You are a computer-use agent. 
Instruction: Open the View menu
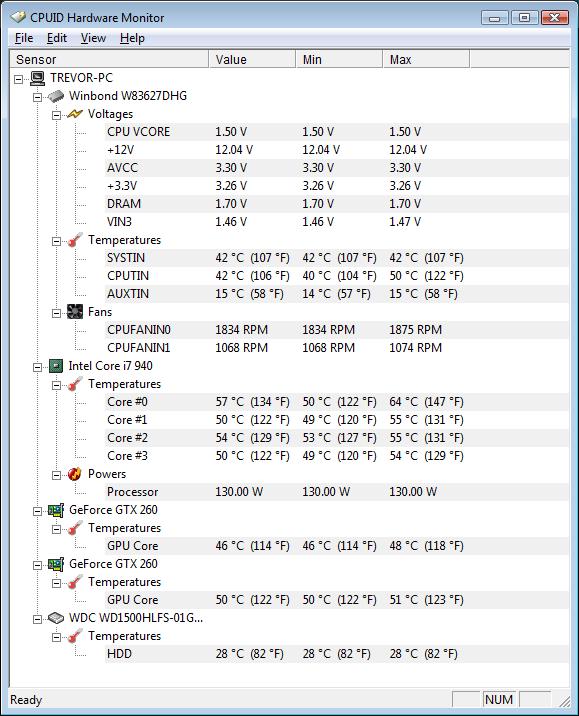(94, 38)
